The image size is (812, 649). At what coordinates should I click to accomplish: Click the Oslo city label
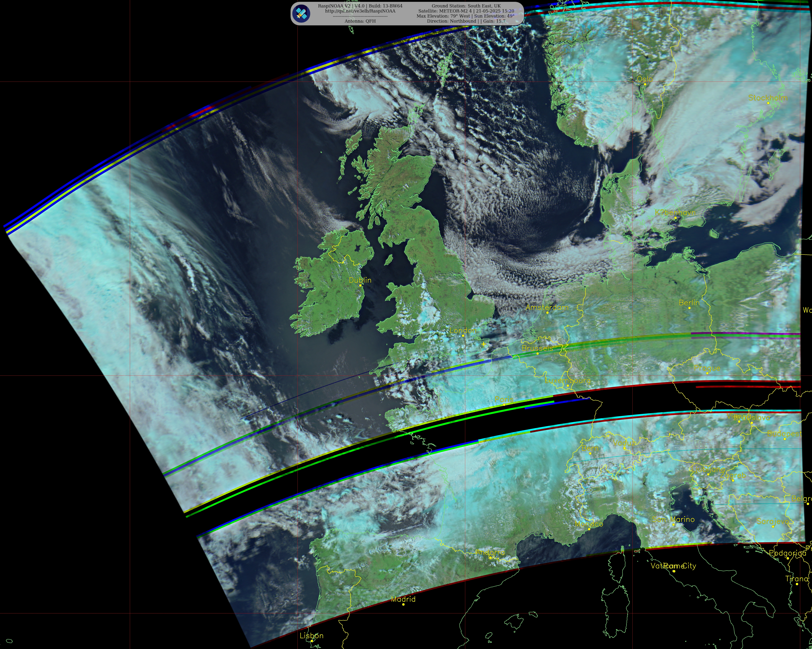645,79
